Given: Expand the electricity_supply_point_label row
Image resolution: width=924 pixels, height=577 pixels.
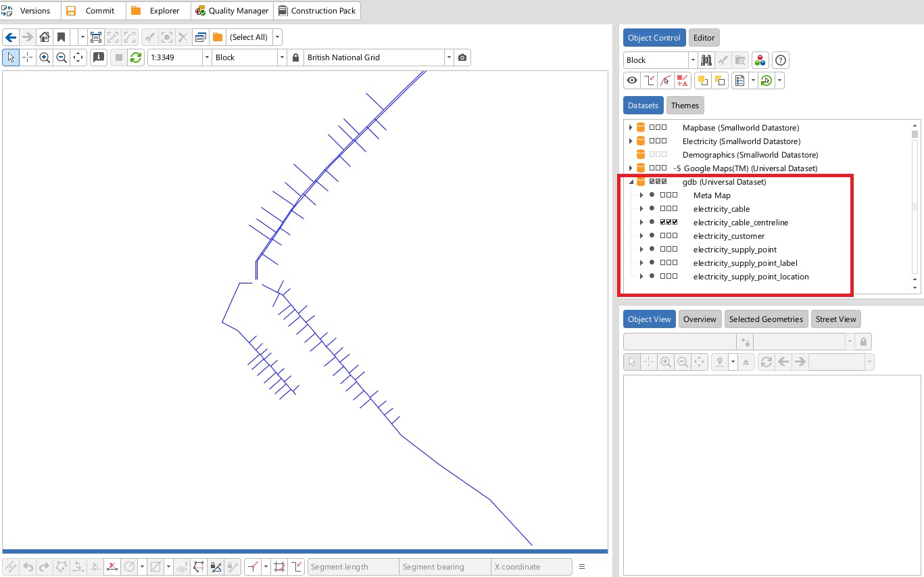Looking at the screenshot, I should pyautogui.click(x=641, y=263).
